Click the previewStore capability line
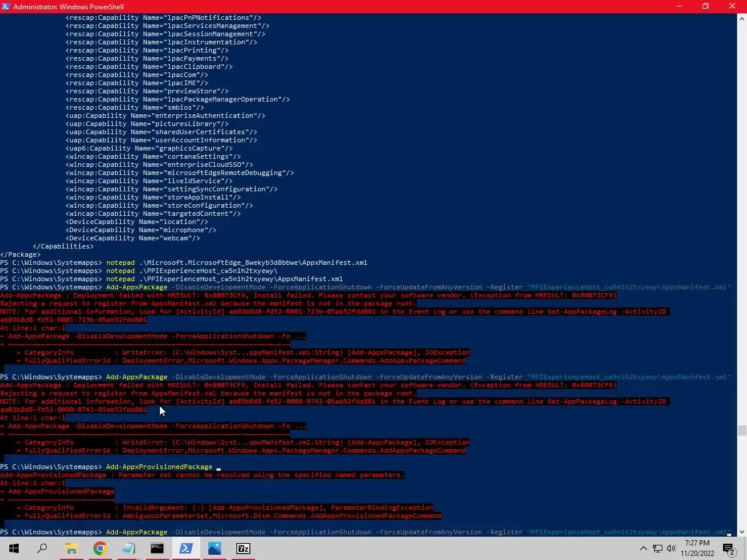 click(x=147, y=91)
